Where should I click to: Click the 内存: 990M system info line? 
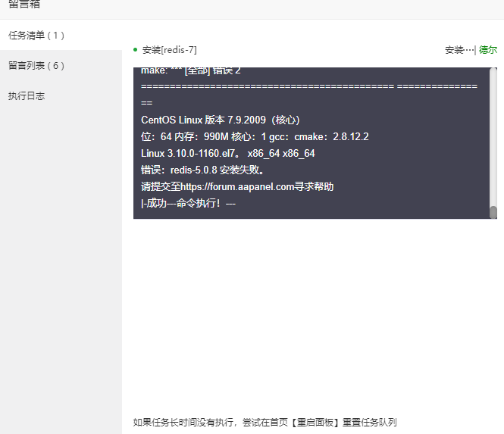click(255, 136)
